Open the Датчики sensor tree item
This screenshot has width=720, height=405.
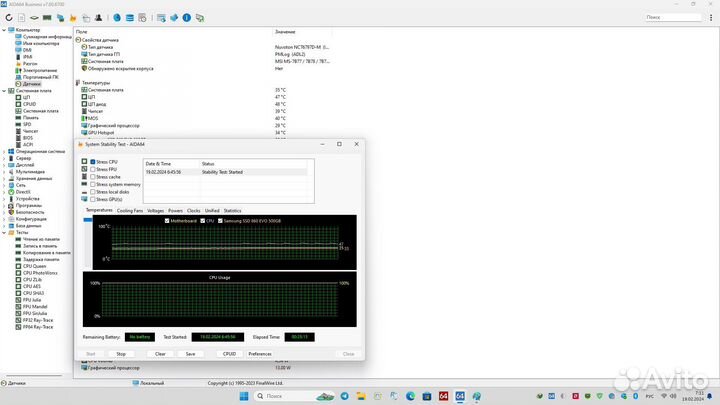point(32,84)
